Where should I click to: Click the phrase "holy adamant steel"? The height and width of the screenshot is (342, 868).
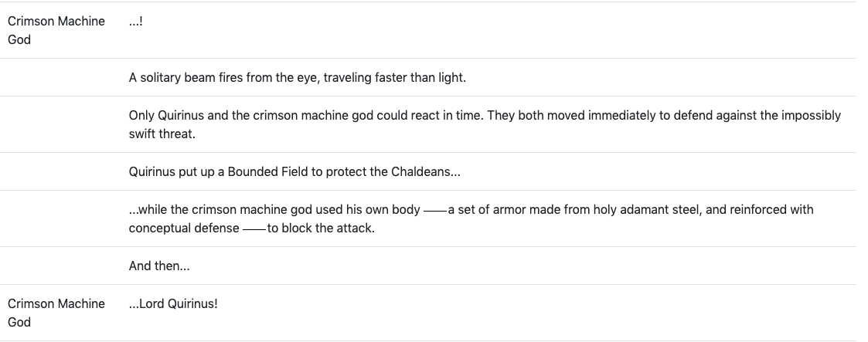pyautogui.click(x=648, y=210)
